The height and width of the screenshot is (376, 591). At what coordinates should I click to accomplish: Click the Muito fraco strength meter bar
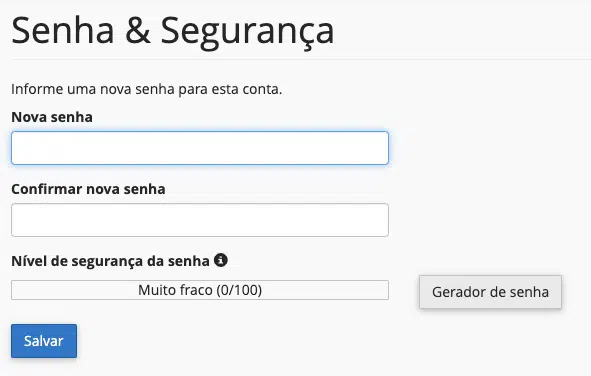click(200, 290)
